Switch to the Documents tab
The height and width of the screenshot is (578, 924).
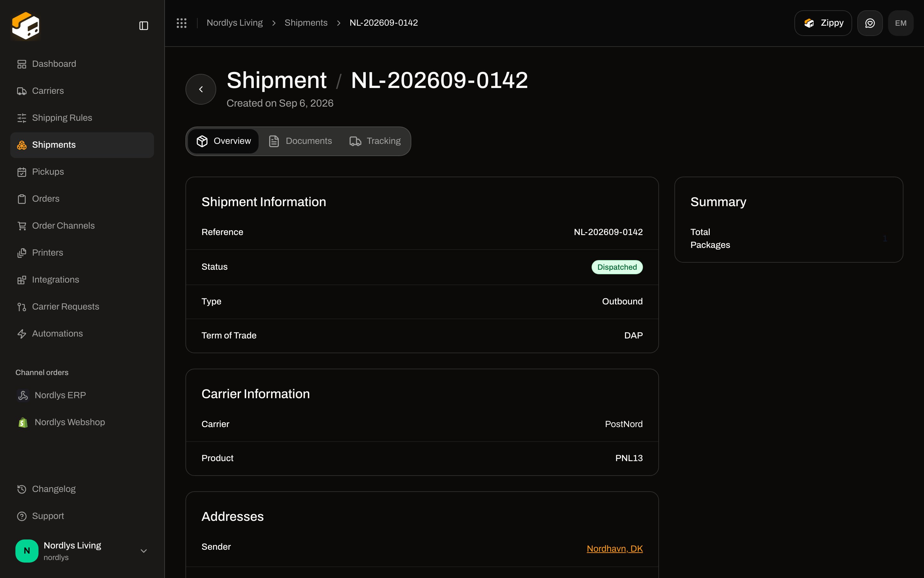click(x=301, y=141)
